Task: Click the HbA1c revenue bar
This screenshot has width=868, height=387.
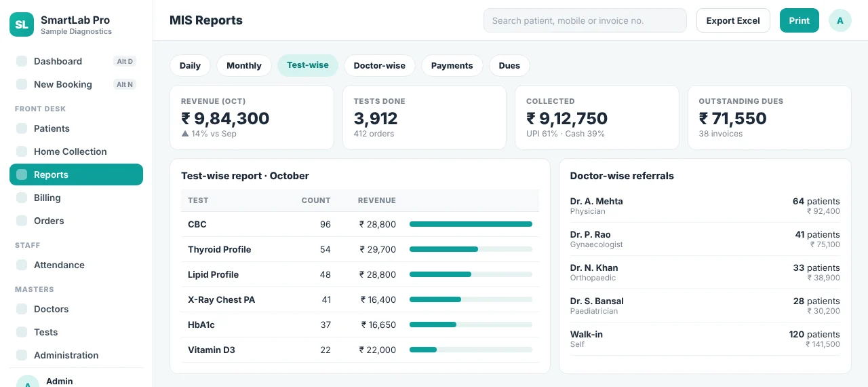Action: tap(471, 325)
